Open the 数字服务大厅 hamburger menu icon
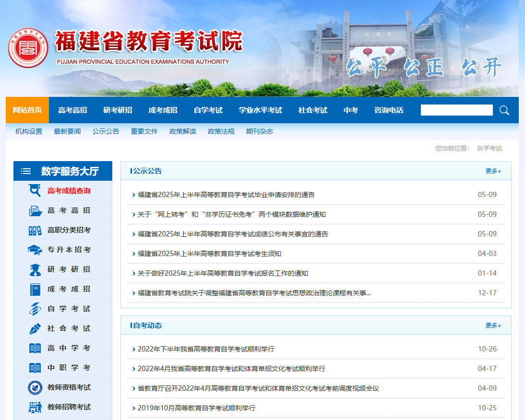The width and height of the screenshot is (525, 420). [26, 171]
